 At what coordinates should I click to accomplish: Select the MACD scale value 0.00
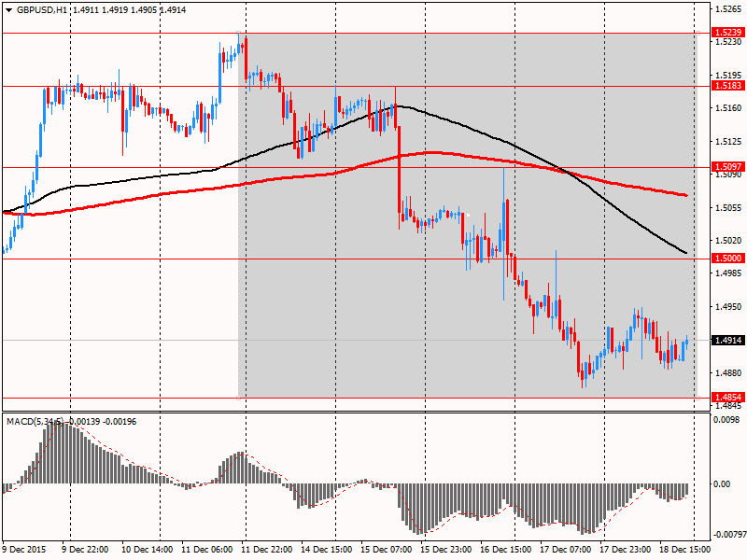[x=722, y=483]
